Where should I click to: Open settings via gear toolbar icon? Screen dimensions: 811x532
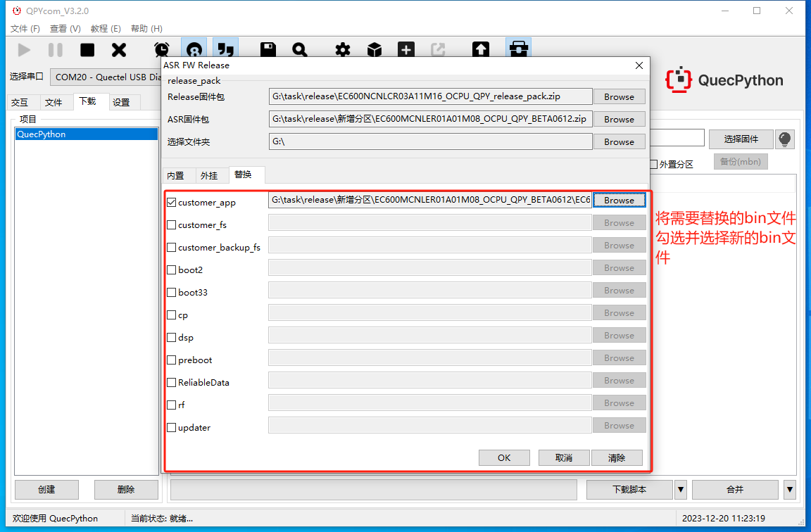click(342, 50)
